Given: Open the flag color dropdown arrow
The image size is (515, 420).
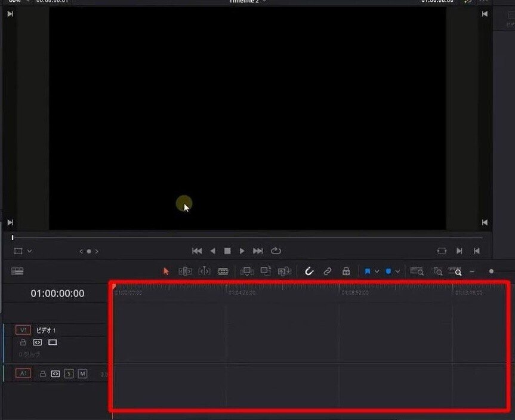Looking at the screenshot, I should coord(377,271).
